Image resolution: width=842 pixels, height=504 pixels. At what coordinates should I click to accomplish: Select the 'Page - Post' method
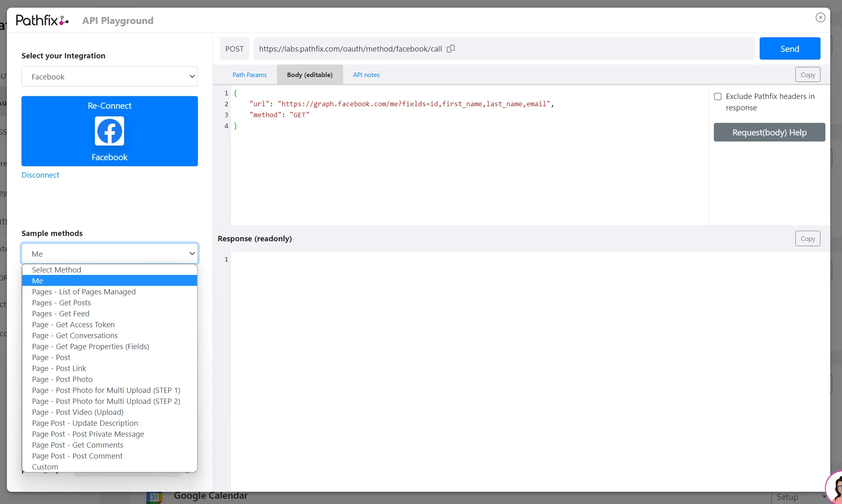click(110, 357)
